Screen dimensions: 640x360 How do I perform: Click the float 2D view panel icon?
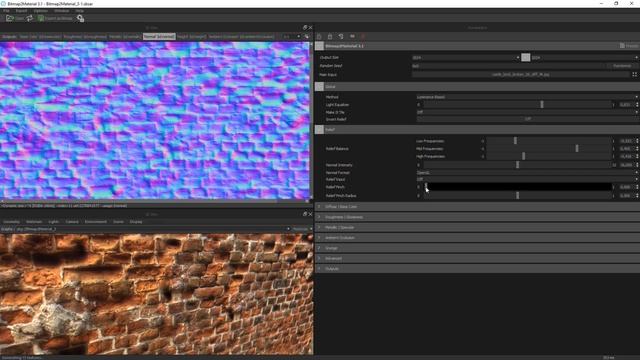coord(304,27)
